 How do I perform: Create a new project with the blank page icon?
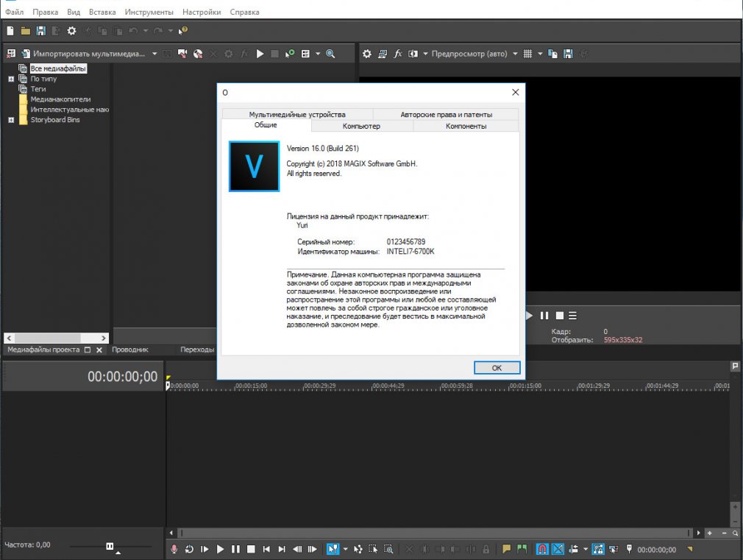click(10, 32)
